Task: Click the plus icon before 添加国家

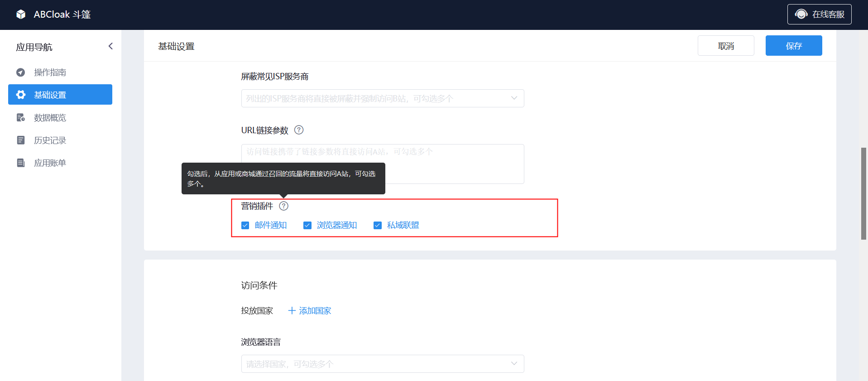Action: pos(292,311)
